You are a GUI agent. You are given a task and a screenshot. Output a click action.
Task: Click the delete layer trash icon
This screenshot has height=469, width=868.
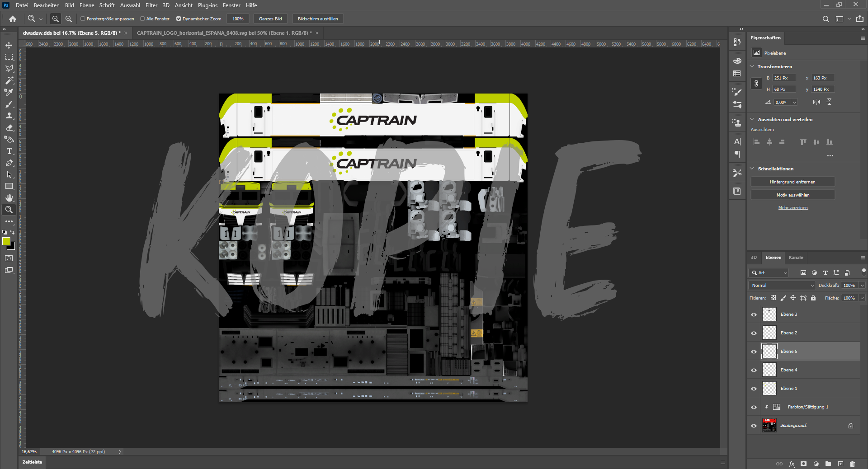coord(852,464)
